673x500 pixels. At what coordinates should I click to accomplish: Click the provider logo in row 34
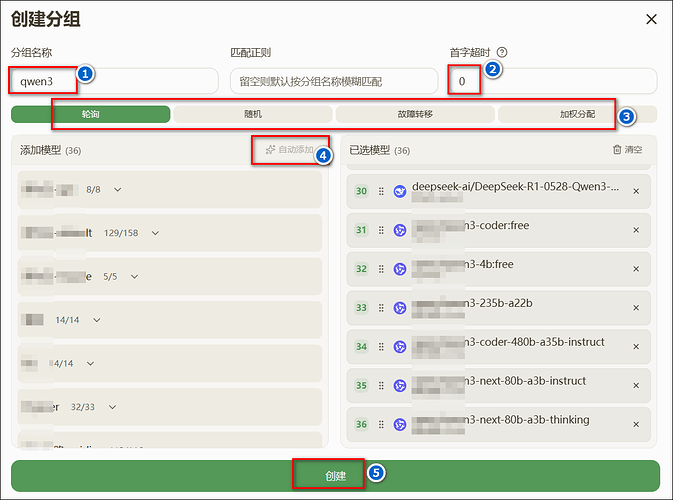400,347
